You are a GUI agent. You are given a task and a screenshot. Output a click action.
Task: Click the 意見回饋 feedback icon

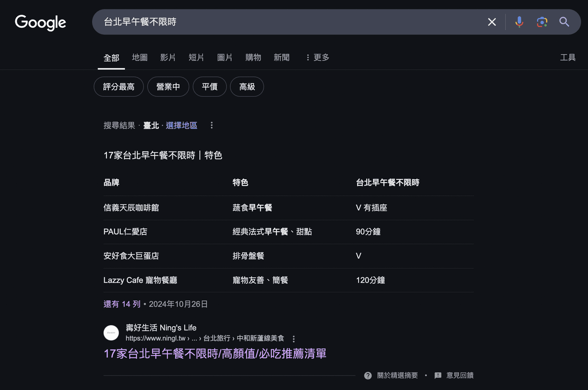[438, 376]
